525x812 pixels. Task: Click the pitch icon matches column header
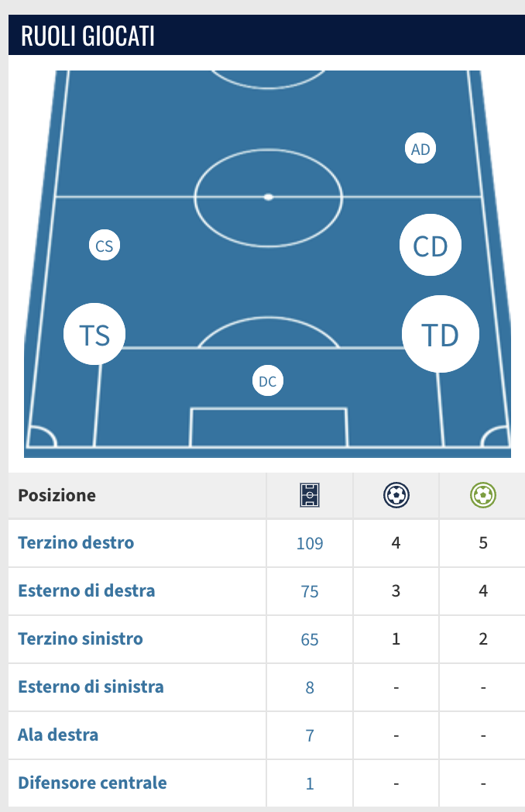tap(310, 495)
